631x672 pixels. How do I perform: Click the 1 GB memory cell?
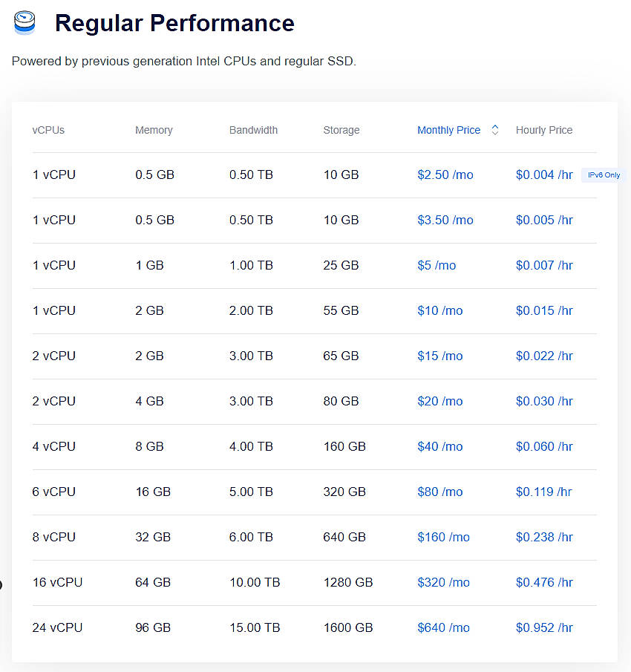pyautogui.click(x=149, y=265)
